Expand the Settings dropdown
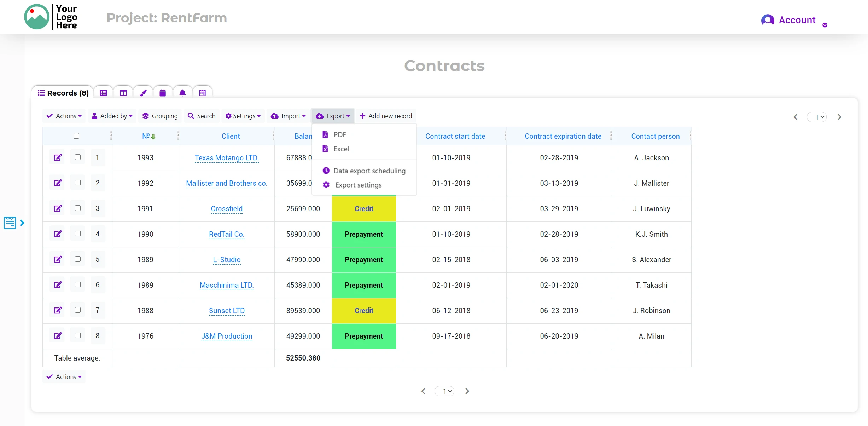868x426 pixels. 243,116
